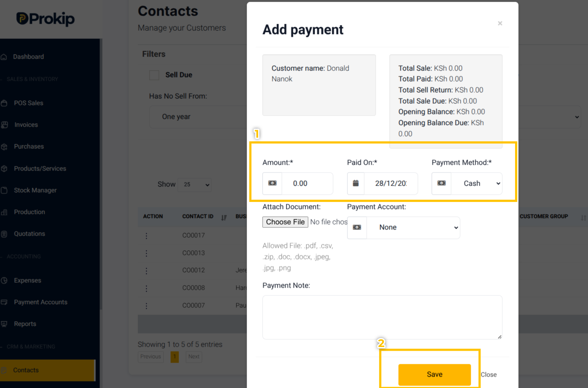Click the money icon beside Payment Method

(x=441, y=183)
